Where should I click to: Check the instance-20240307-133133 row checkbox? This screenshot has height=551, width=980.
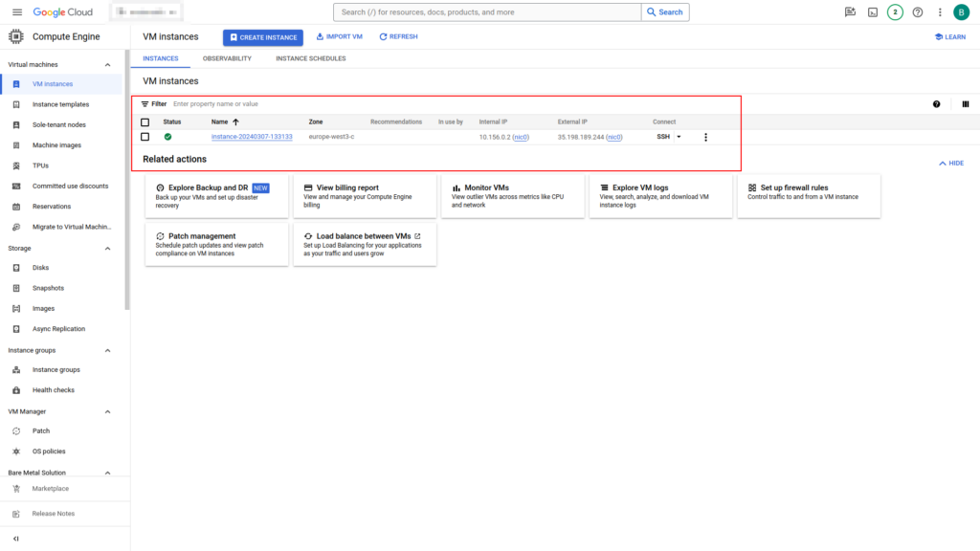pyautogui.click(x=145, y=137)
